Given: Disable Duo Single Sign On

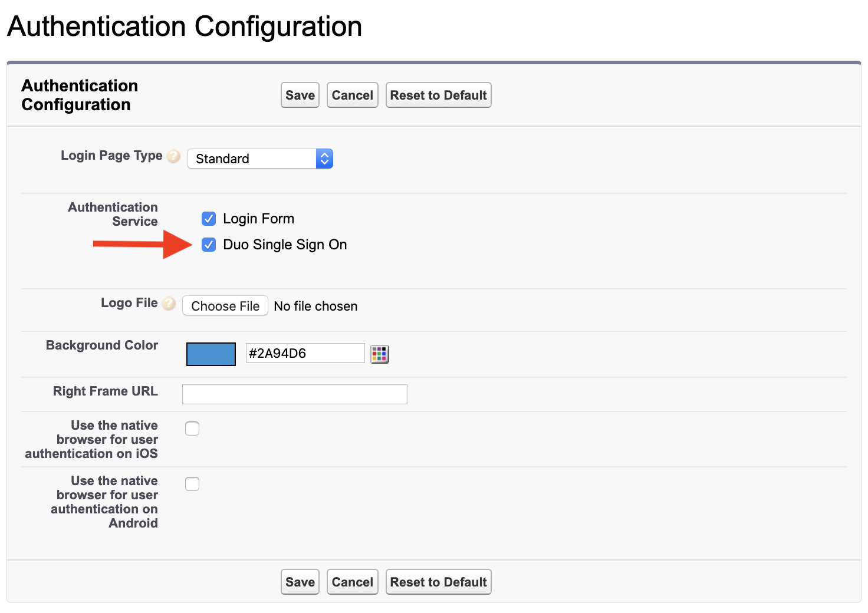Looking at the screenshot, I should 209,245.
